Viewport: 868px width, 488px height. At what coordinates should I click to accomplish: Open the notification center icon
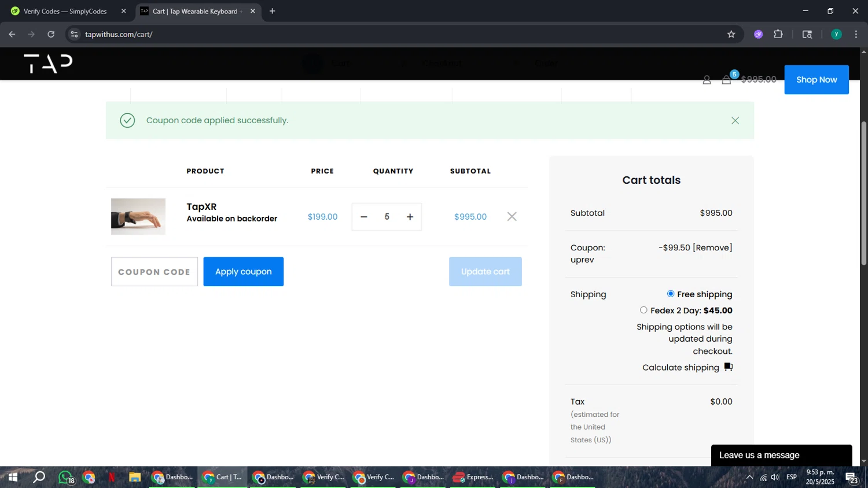[x=852, y=478]
